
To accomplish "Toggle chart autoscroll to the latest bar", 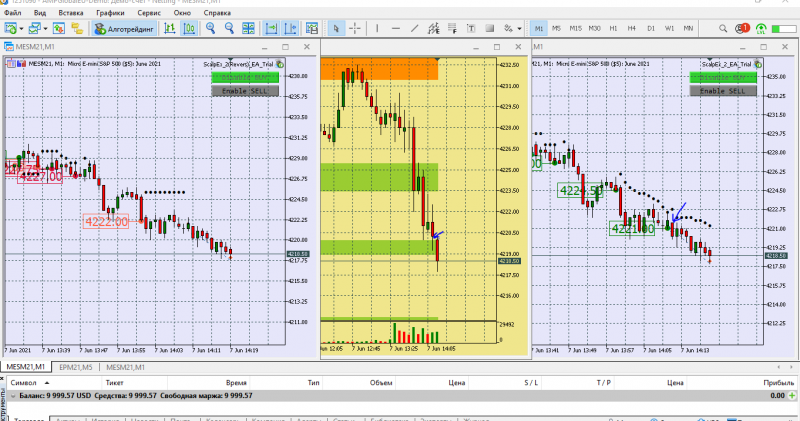I will (x=271, y=29).
